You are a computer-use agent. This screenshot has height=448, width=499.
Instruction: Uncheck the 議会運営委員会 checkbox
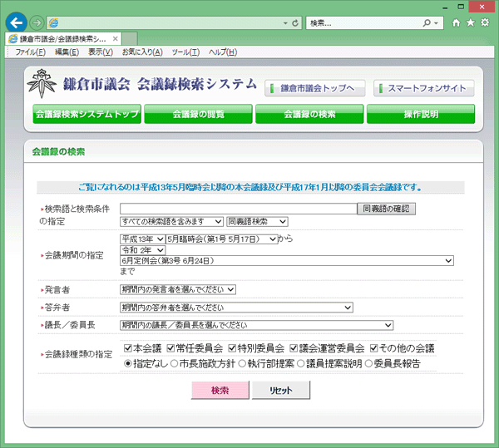click(x=294, y=348)
